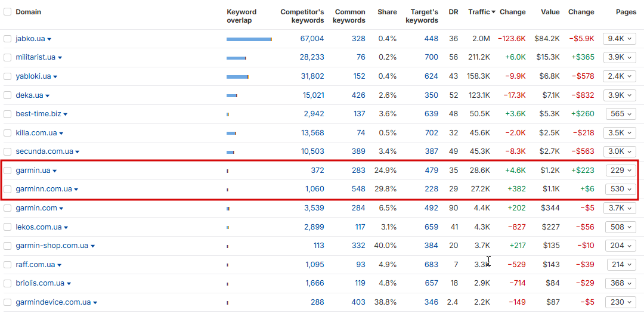644x313 pixels.
Task: Open the 204 pages dropdown
Action: coord(621,246)
